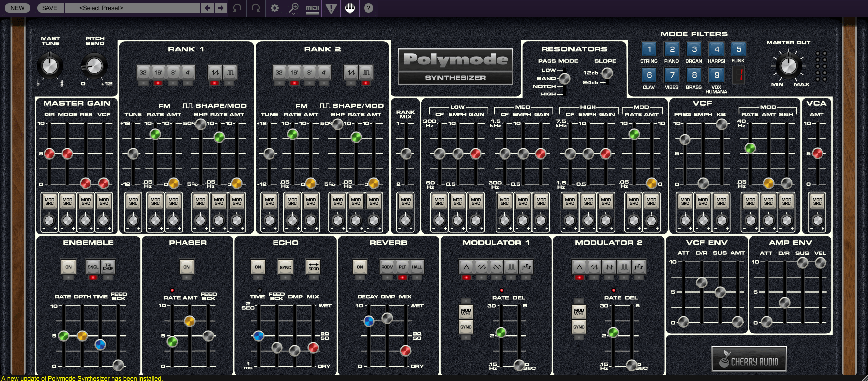
Task: Click the Rank Mix slider handle
Action: click(406, 153)
